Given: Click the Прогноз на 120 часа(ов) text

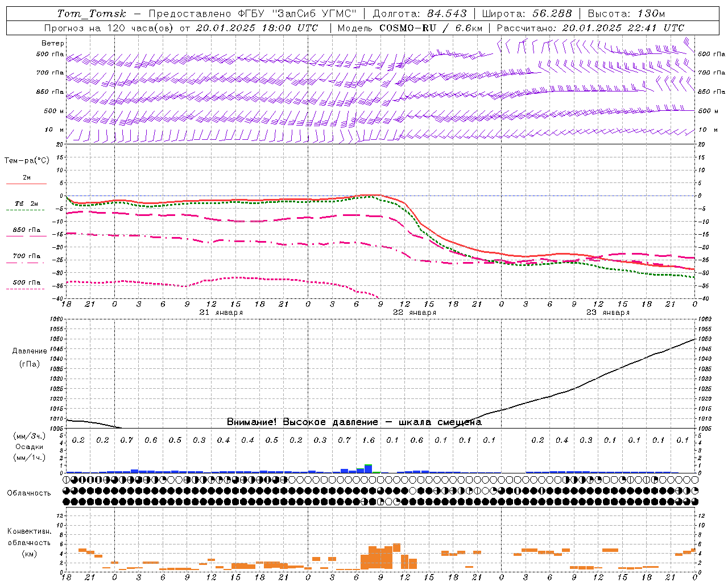Looking at the screenshot, I should 109,28.
